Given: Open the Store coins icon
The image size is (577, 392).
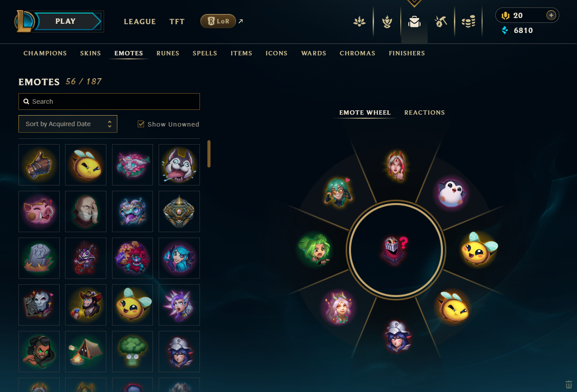Looking at the screenshot, I should (468, 22).
